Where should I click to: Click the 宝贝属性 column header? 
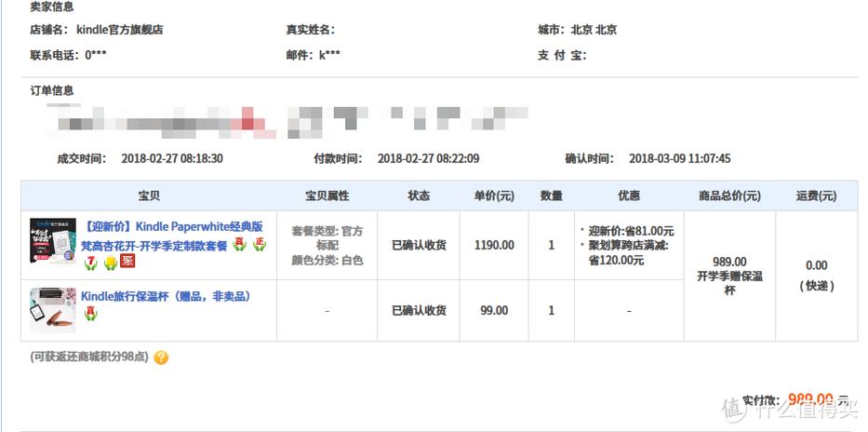pyautogui.click(x=327, y=196)
